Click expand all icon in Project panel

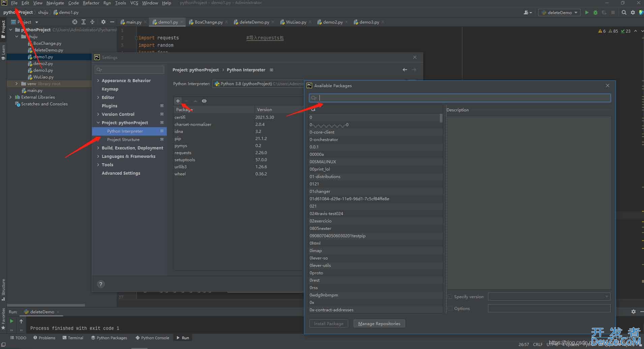84,22
